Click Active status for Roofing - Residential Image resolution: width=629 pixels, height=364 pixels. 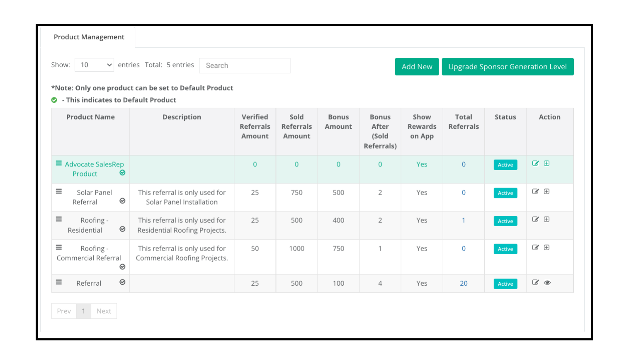point(505,221)
